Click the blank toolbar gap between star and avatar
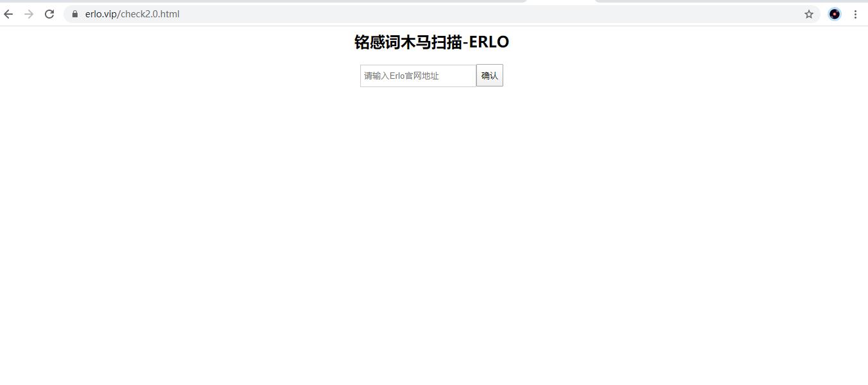 click(x=824, y=14)
